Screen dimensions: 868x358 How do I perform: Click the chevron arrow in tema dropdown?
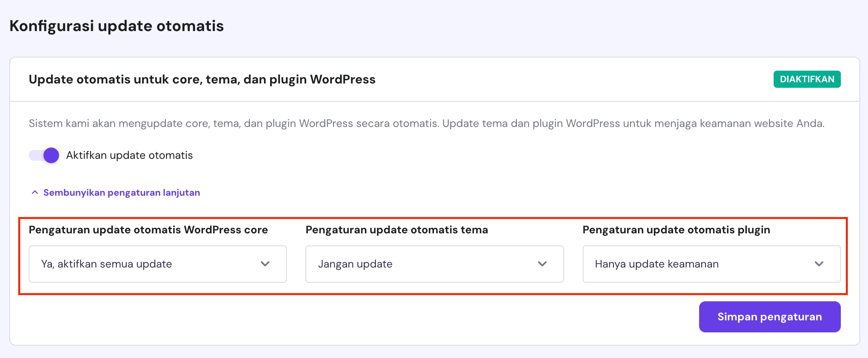pos(542,264)
